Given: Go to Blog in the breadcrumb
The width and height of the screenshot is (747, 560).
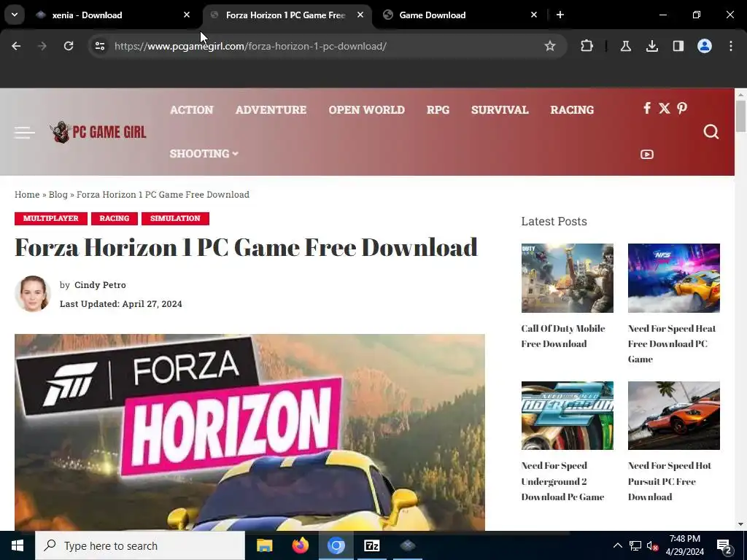Looking at the screenshot, I should click(58, 194).
